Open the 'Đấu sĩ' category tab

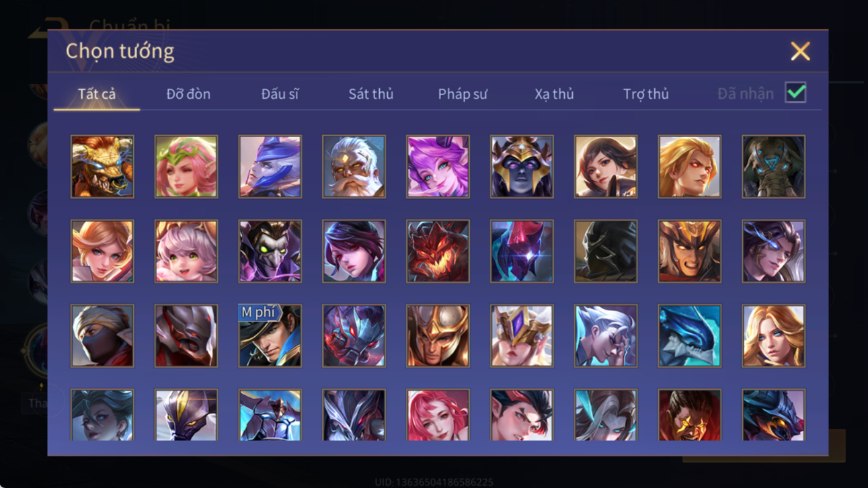click(x=280, y=94)
